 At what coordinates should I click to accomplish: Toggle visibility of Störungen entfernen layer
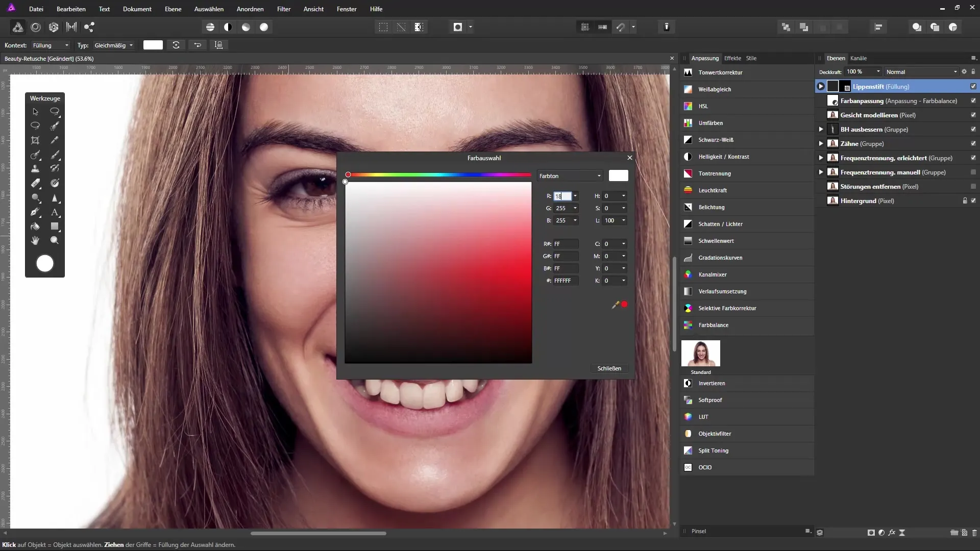[973, 186]
